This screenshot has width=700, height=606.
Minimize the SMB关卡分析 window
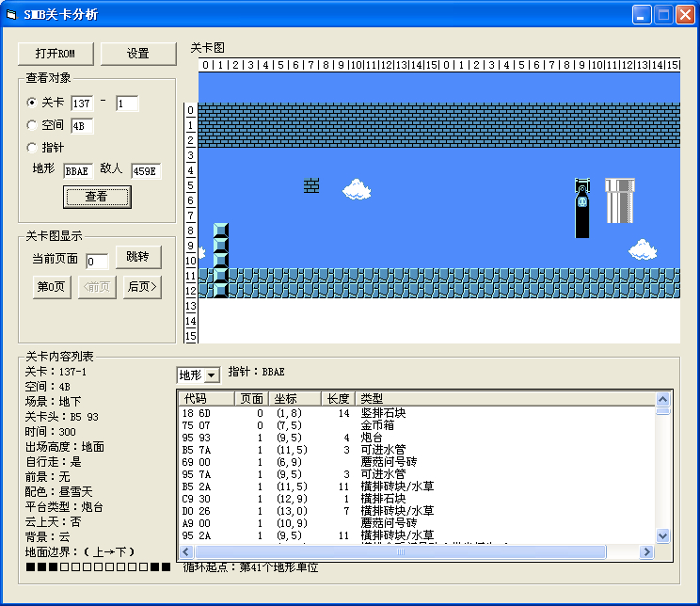click(642, 15)
